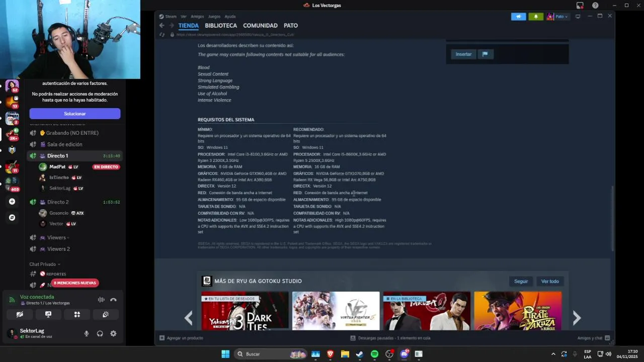Viewport: 644px width, 362px height.
Task: Click Windows Start button
Action: click(x=225, y=354)
